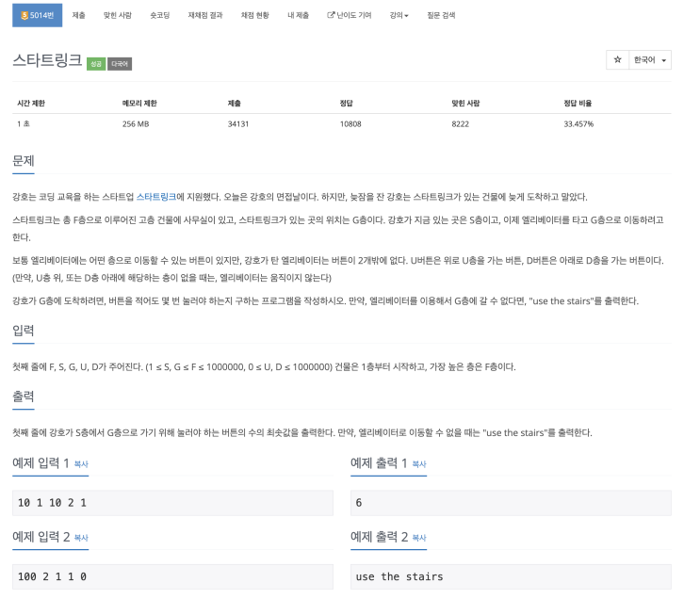Click sample output 'use the stairs'
700x599 pixels.
[399, 576]
